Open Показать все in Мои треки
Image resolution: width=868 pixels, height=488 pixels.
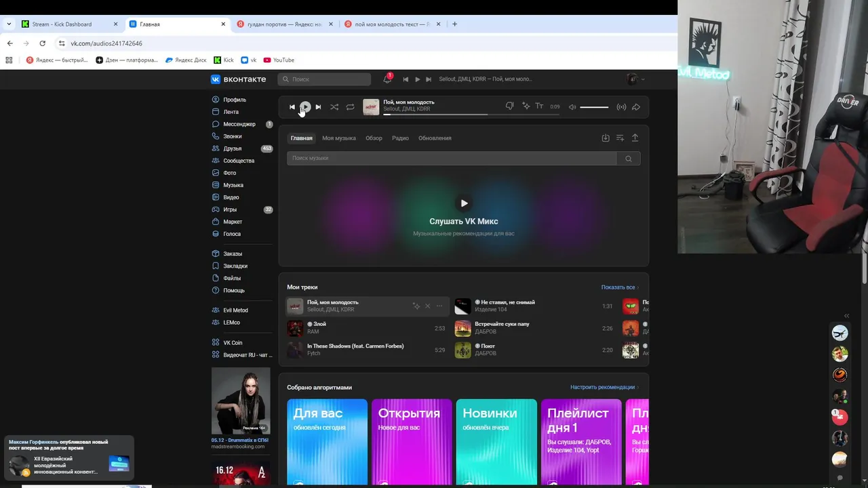(x=620, y=287)
